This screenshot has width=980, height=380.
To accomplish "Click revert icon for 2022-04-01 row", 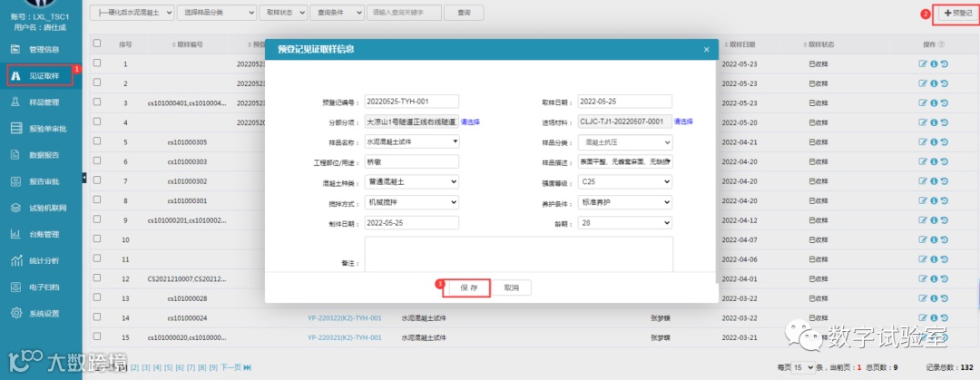I will pyautogui.click(x=945, y=278).
